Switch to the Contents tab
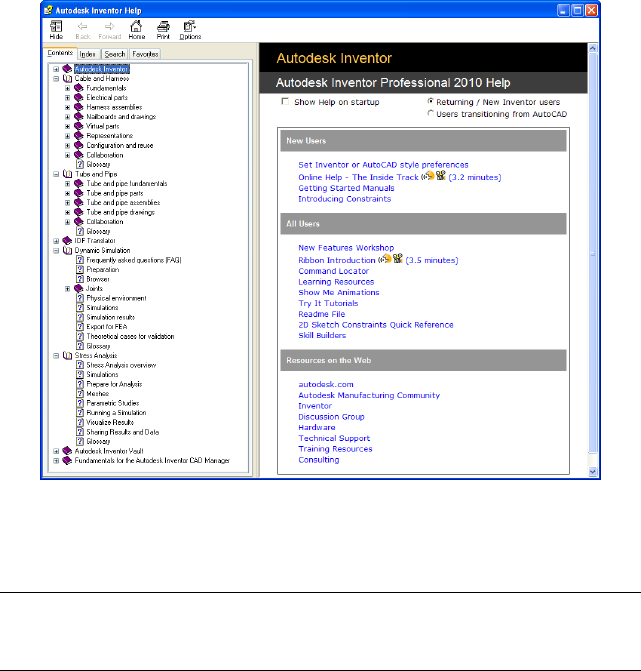 60,53
